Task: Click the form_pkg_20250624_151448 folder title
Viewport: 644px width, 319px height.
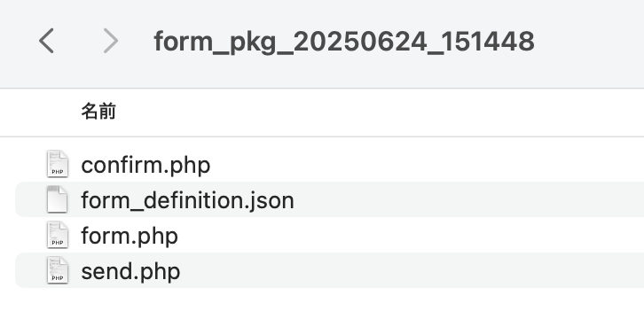Action: [x=344, y=42]
